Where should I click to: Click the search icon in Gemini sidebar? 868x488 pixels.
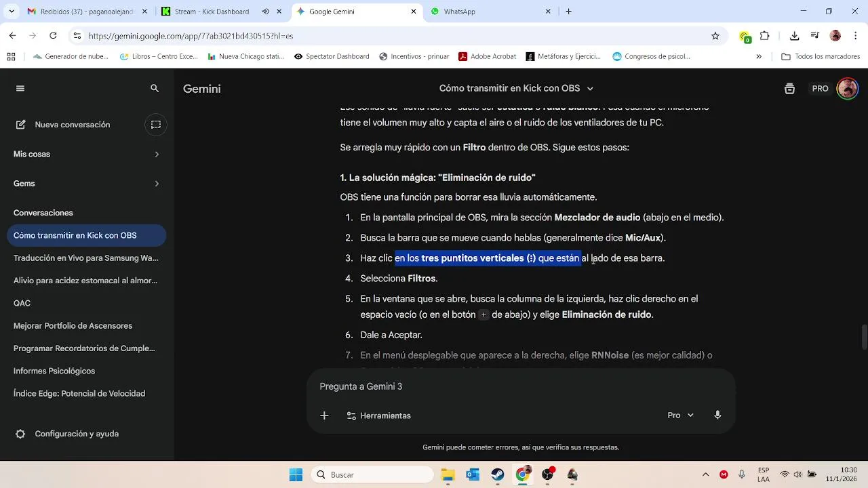click(155, 89)
